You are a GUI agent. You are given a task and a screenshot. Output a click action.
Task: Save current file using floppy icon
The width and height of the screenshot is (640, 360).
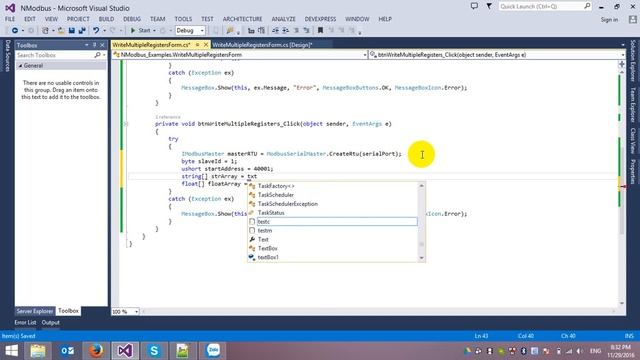pos(72,31)
